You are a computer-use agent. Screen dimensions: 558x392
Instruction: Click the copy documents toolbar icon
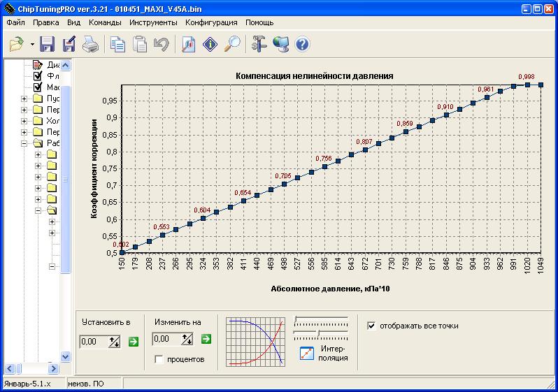click(118, 45)
